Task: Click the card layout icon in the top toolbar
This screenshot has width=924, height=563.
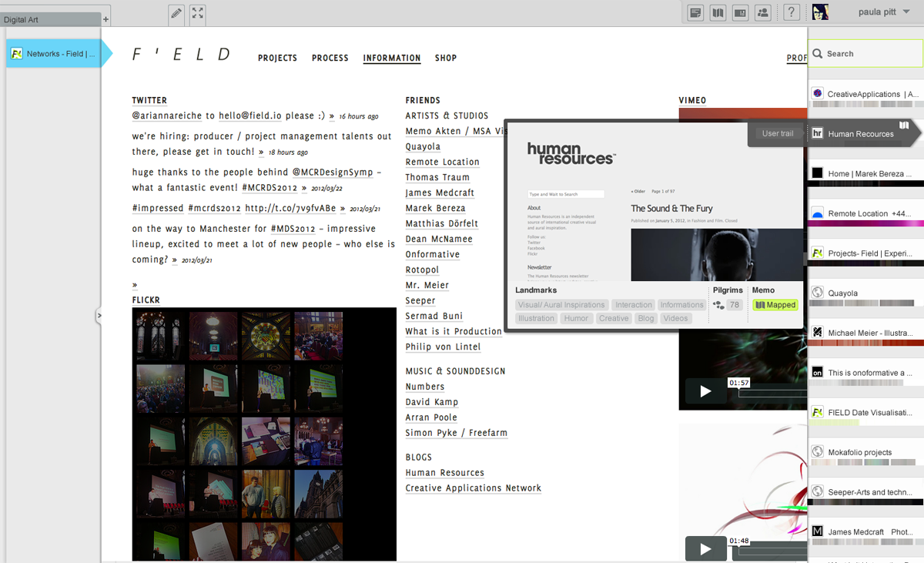Action: (x=740, y=12)
